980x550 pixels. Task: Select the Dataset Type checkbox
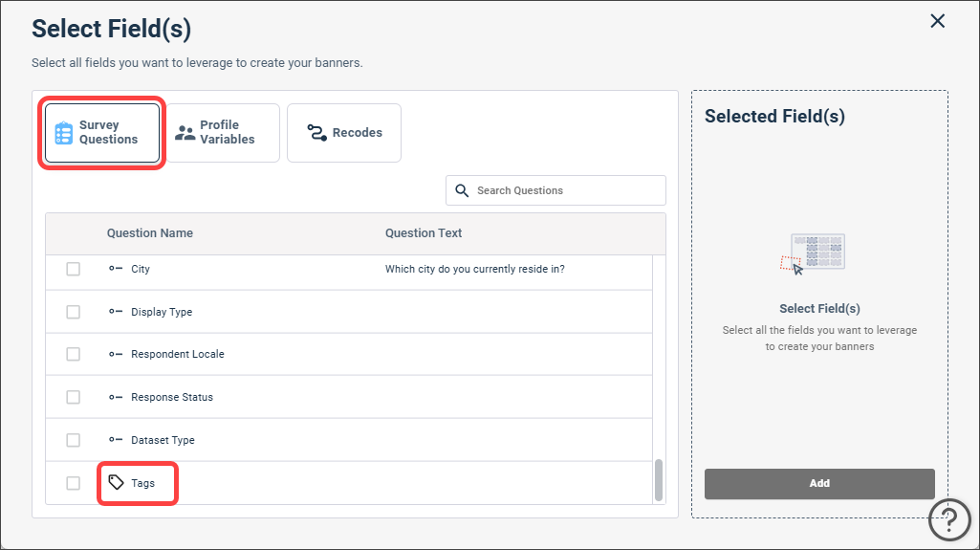click(73, 440)
